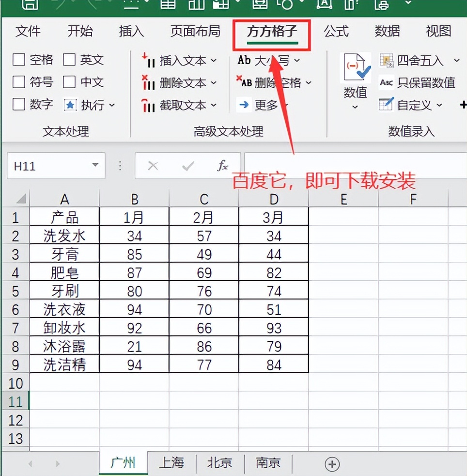This screenshot has height=476, width=467.
Task: Open the 上海 sheet tab
Action: [x=171, y=463]
